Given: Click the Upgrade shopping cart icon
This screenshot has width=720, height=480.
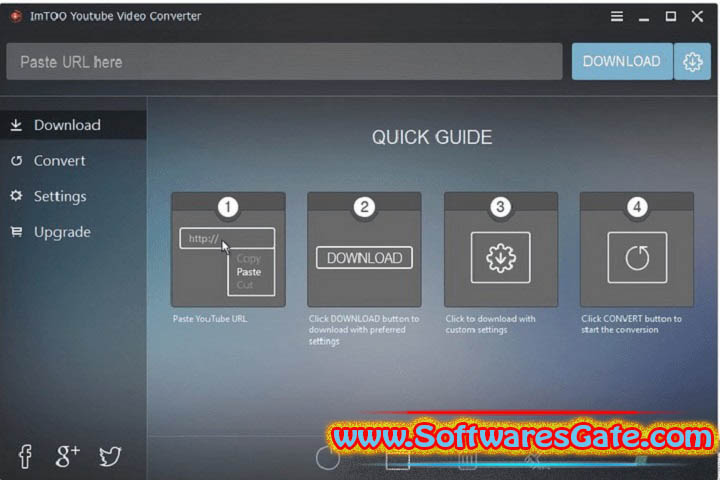Looking at the screenshot, I should (17, 232).
